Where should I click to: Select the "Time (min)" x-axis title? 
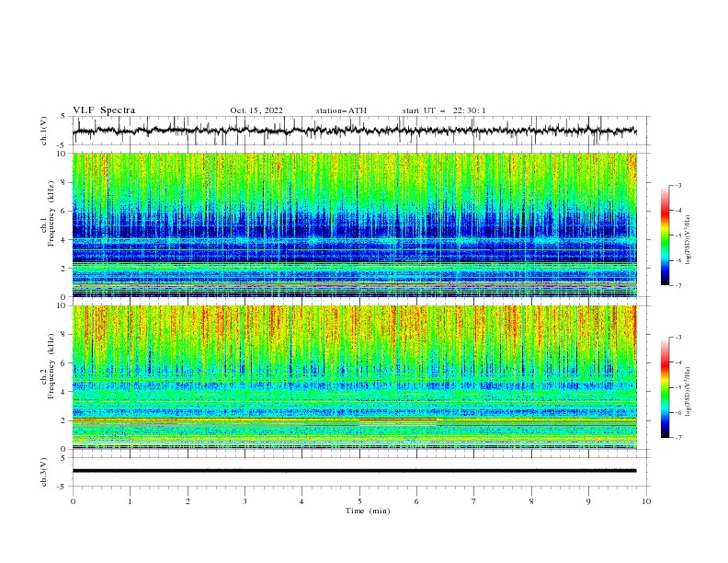tap(368, 511)
